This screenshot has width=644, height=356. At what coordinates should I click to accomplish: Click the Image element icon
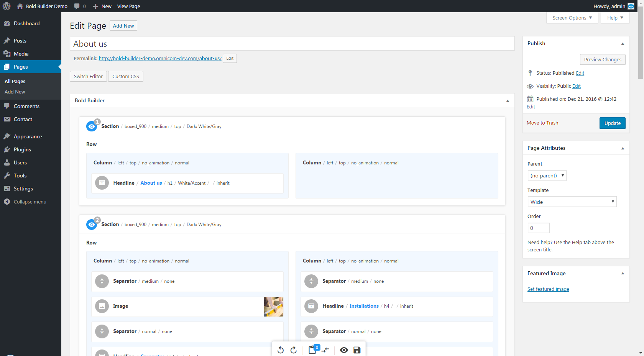pyautogui.click(x=102, y=306)
